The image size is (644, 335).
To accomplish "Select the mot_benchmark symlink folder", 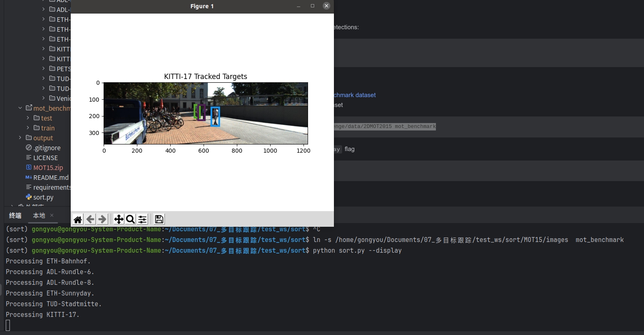I will coord(48,108).
